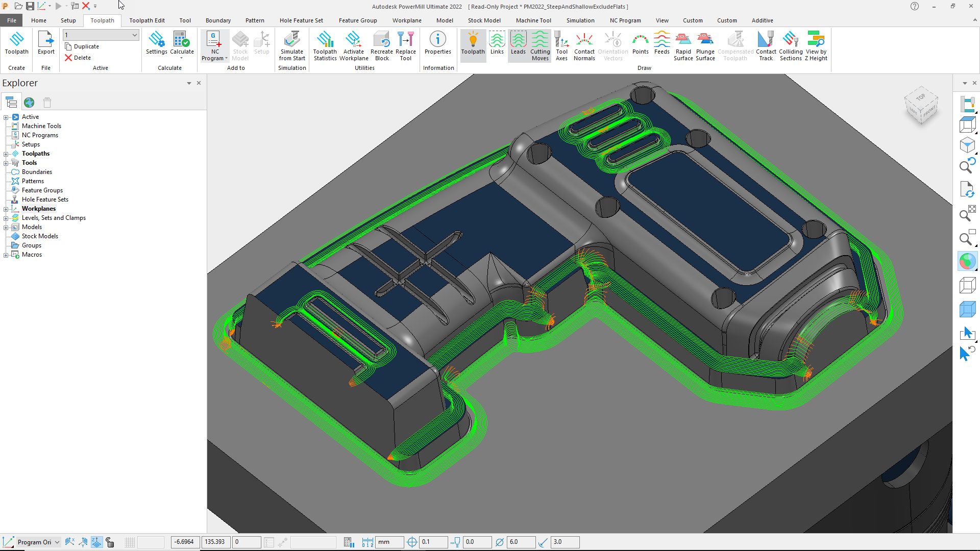Expand the Workplanes tree node
Screen dimensions: 980x551
tap(6, 209)
